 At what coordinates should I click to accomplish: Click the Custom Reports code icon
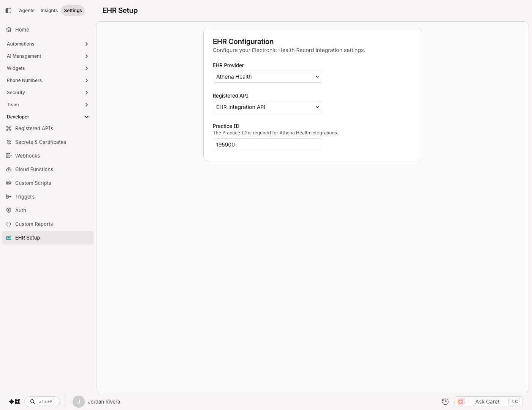click(9, 224)
